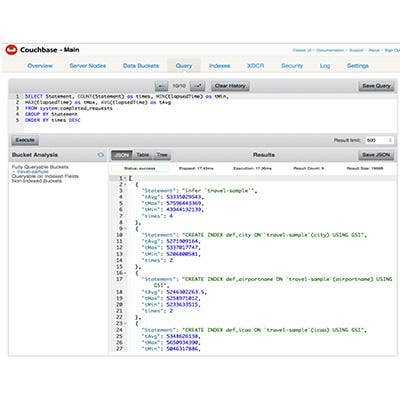Screen dimensions: 400x400
Task: Go to the Security tab
Action: [292, 66]
